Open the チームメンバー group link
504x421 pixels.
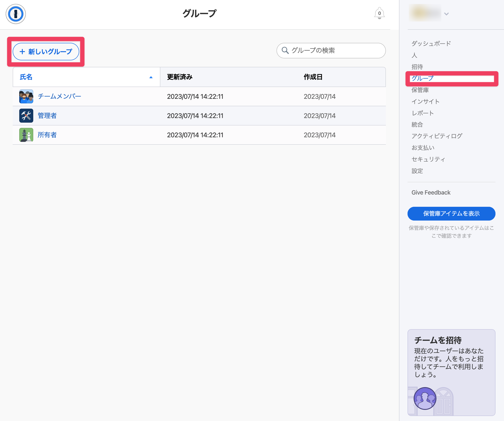click(x=59, y=96)
